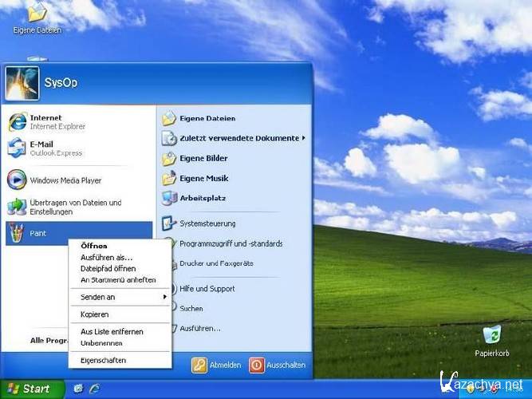Select Öffnen in the context menu
Image resolution: width=532 pixels, height=399 pixels.
tap(94, 247)
